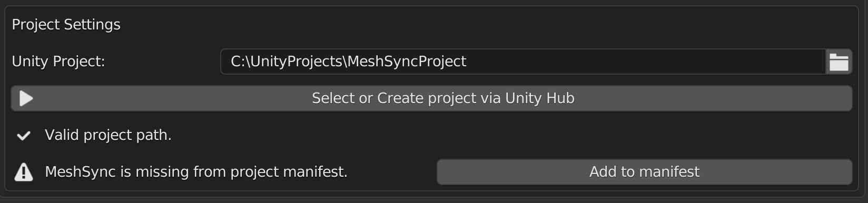Select the exclamation alert icon
The width and height of the screenshot is (868, 203).
tap(24, 172)
